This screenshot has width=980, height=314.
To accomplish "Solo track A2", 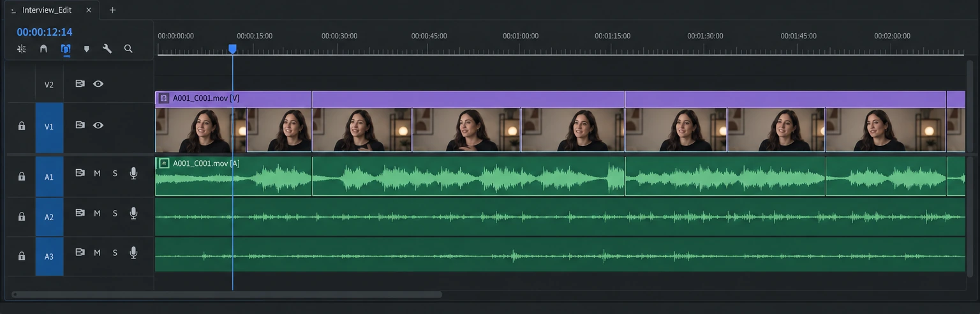I will pyautogui.click(x=115, y=213).
